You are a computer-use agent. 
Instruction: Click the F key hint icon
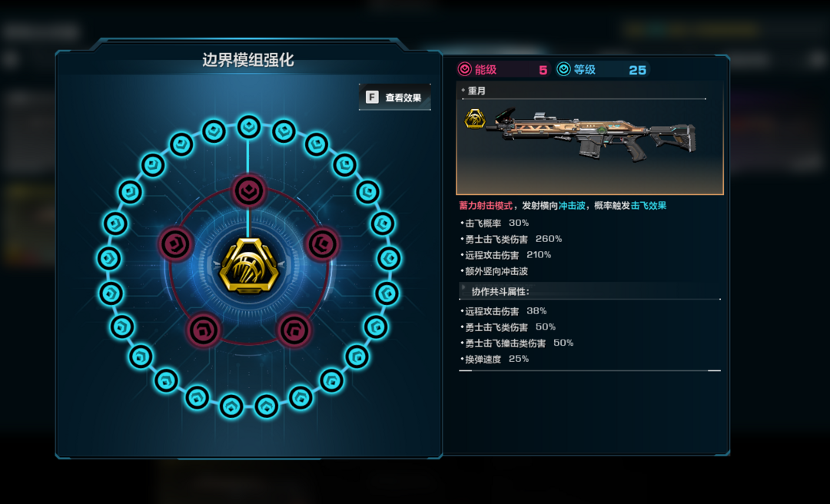372,98
